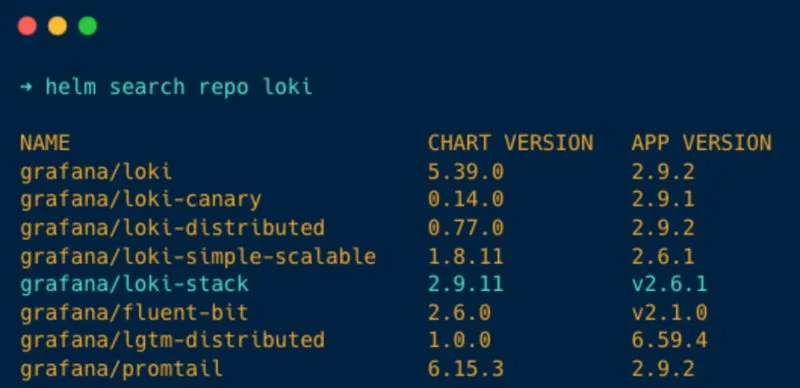Click lgtm-distributed app version 6.59.4
The height and width of the screenshot is (388, 800).
click(x=670, y=340)
